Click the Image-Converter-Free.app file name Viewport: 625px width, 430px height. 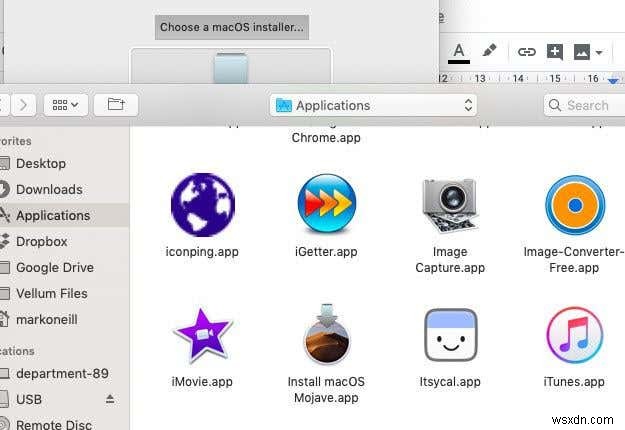pyautogui.click(x=574, y=260)
